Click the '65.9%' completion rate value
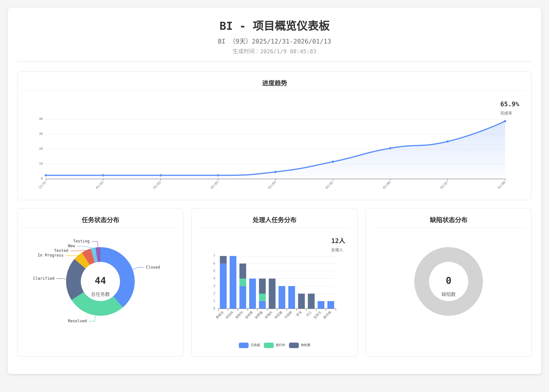Viewport: 549px width, 392px height. (510, 104)
